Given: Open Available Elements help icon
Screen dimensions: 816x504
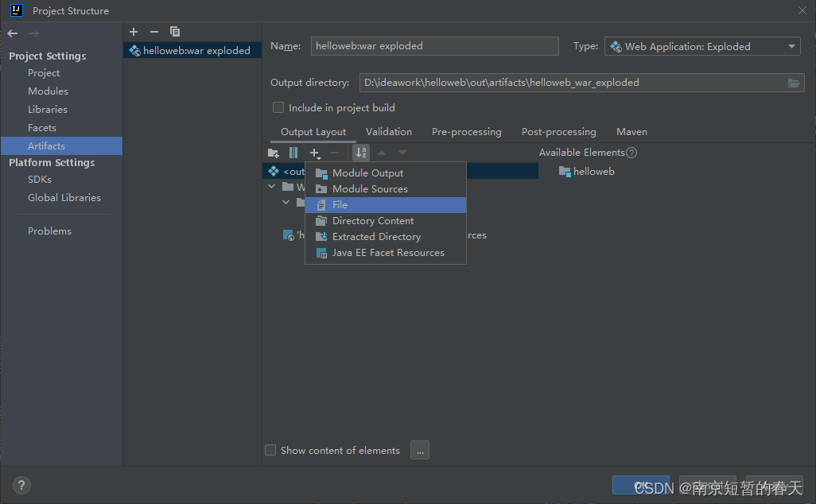Looking at the screenshot, I should click(631, 153).
